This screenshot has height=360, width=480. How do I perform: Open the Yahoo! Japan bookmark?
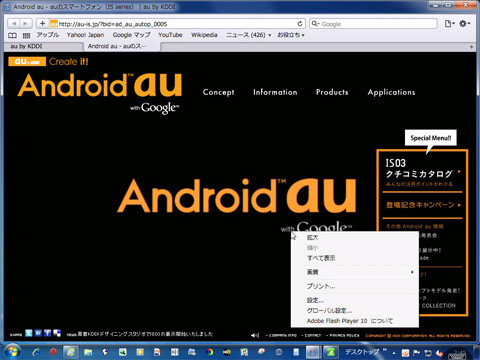click(x=85, y=35)
